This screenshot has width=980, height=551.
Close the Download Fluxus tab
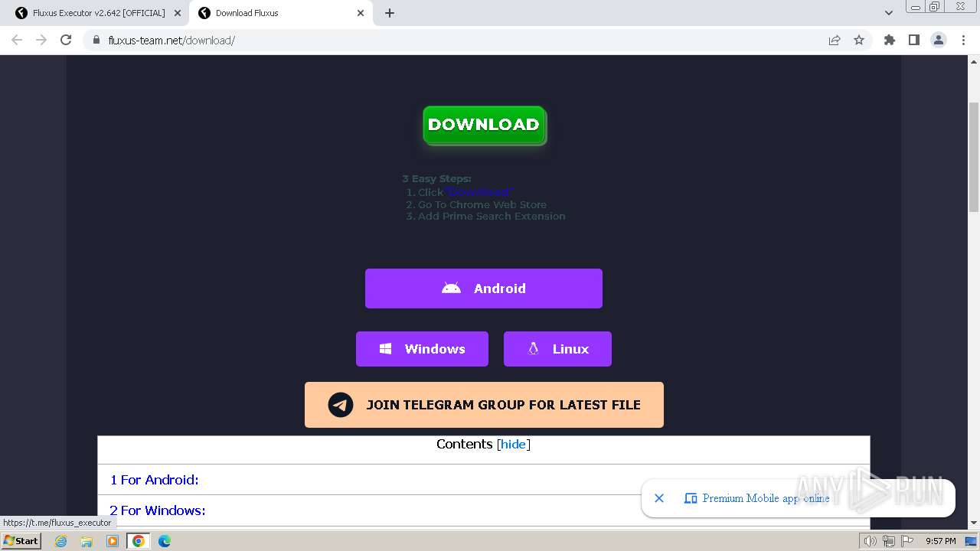361,13
